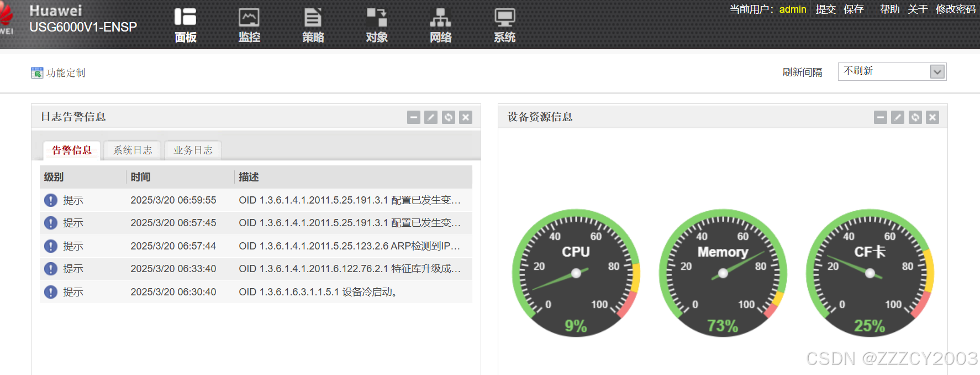This screenshot has height=375, width=980.
Task: Expand the 刷新间隔 dropdown
Action: [x=937, y=72]
